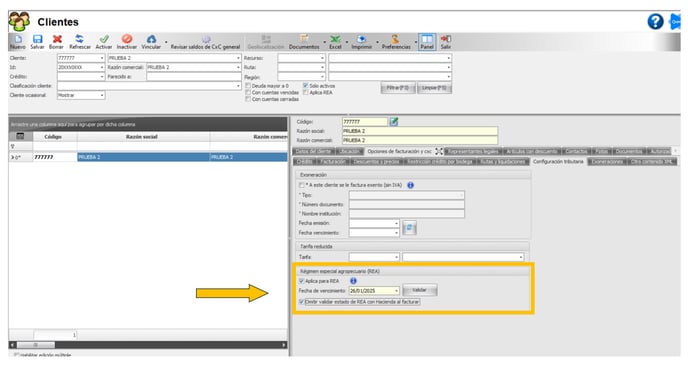Check the Aplica REA filter checkbox

point(305,93)
